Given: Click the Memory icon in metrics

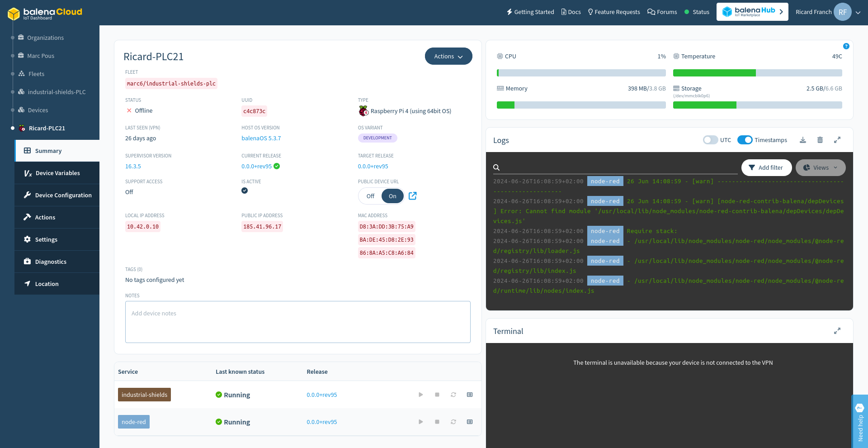Looking at the screenshot, I should point(500,88).
